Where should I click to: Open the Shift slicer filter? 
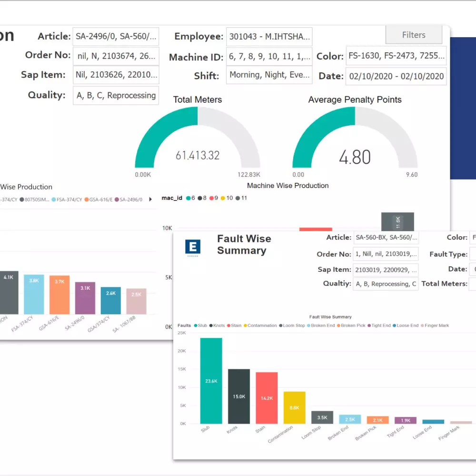point(269,75)
